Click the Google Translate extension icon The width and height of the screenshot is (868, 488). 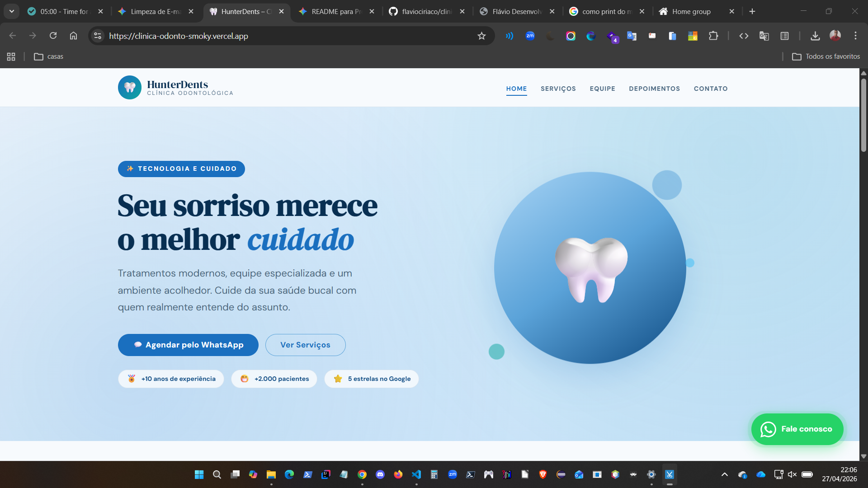click(x=632, y=36)
